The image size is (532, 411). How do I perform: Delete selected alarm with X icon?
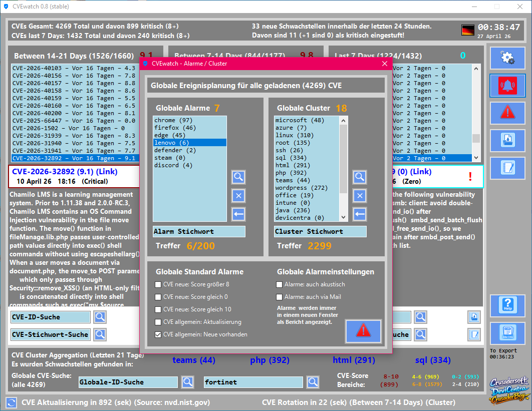[238, 196]
